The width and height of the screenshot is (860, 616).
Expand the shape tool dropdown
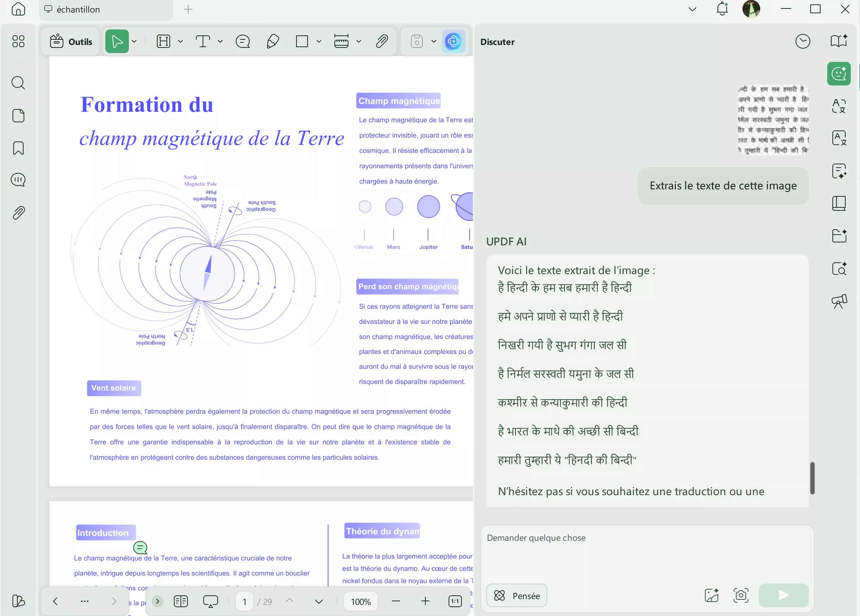point(319,41)
